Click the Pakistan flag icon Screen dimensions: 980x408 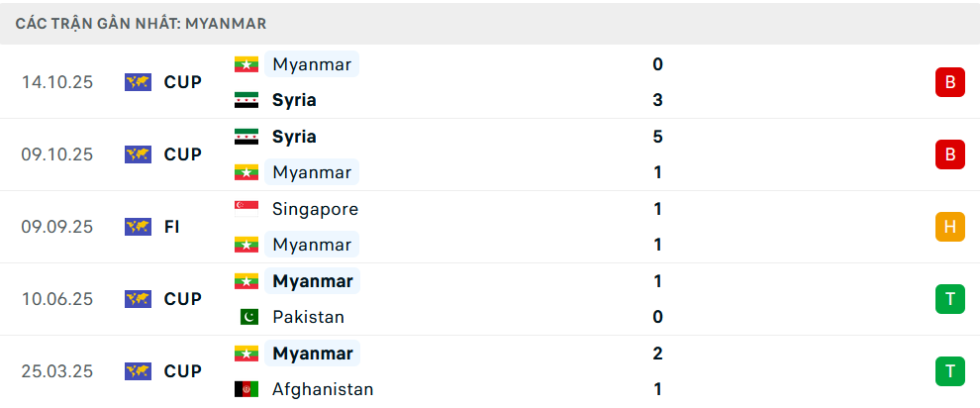tap(245, 317)
